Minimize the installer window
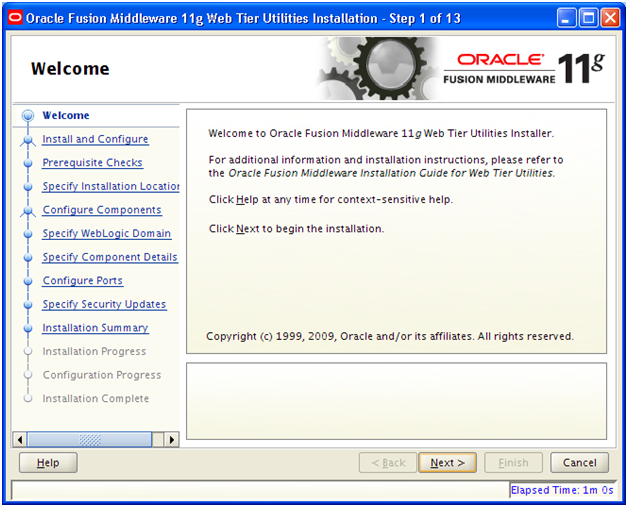This screenshot has height=507, width=628. (566, 18)
